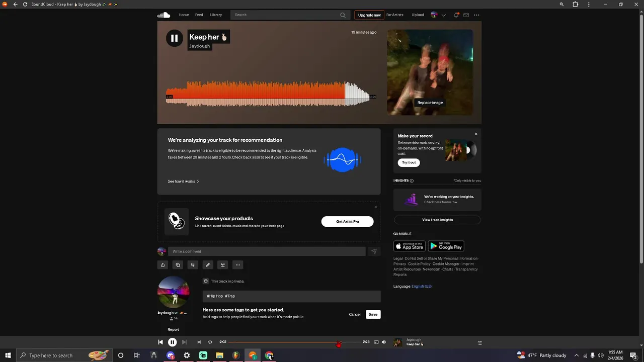Click View track insights button

point(437,220)
